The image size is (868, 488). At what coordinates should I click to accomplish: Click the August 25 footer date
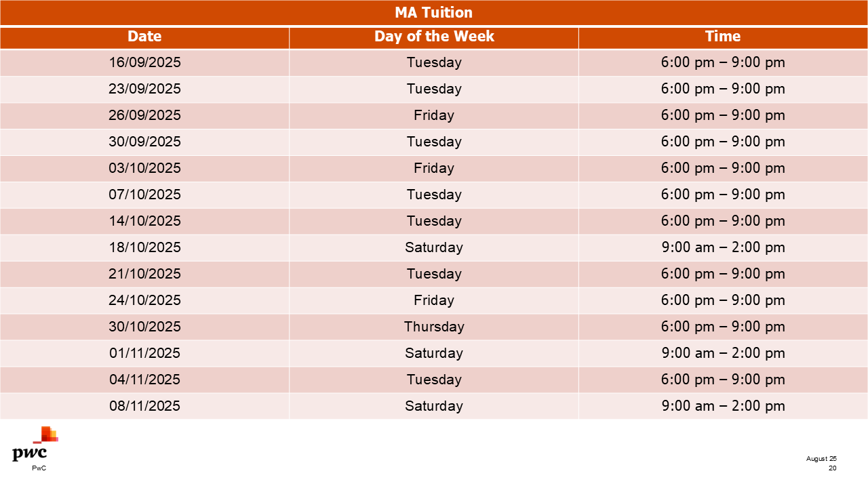coord(821,459)
